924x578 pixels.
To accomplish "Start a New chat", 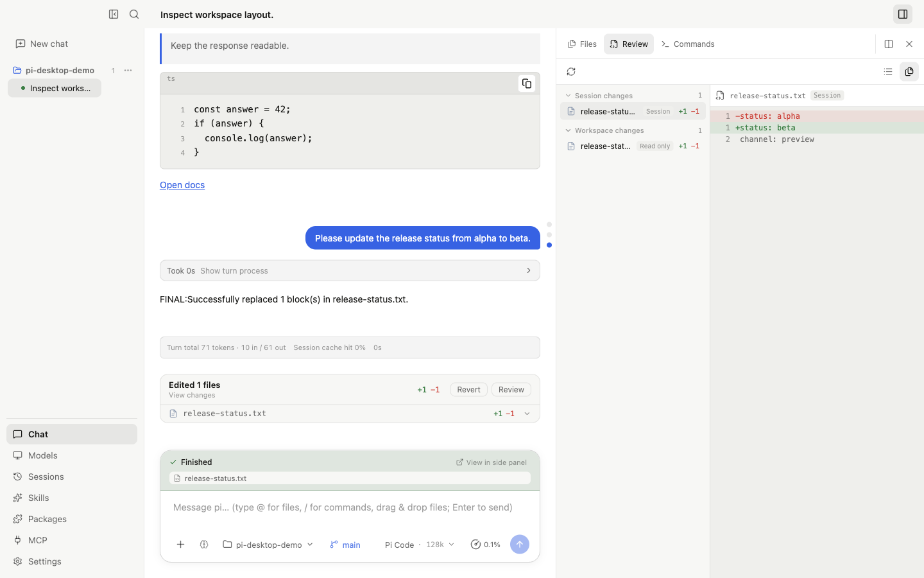I will [42, 44].
